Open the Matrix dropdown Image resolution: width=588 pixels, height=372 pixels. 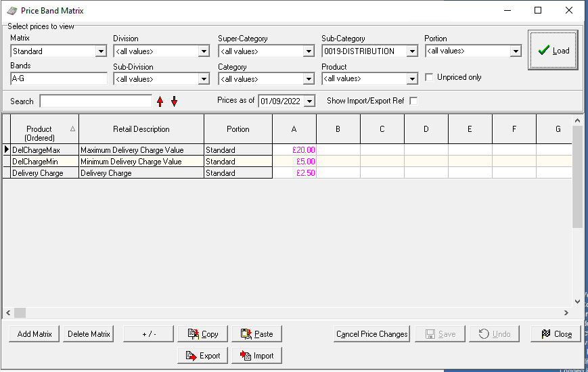[101, 51]
